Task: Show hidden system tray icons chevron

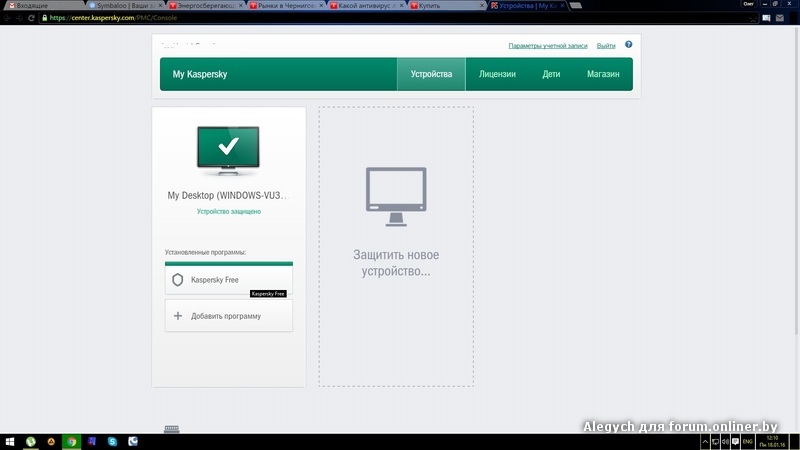Action: [705, 442]
